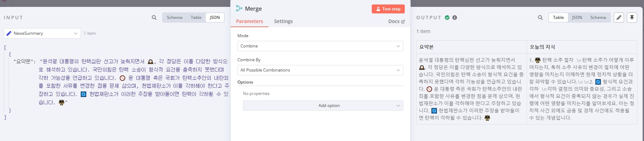Click the green success check icon
This screenshot has height=141, width=644.
pos(447,18)
